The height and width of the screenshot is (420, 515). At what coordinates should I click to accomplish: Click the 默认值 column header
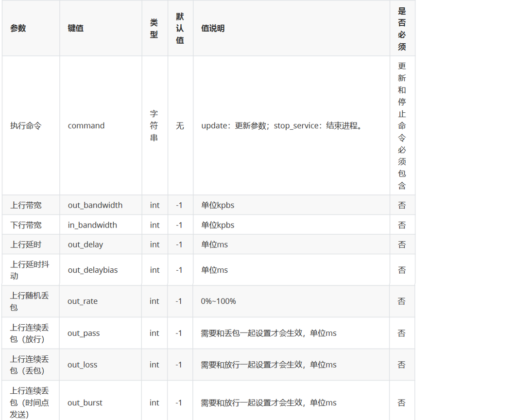(x=180, y=28)
